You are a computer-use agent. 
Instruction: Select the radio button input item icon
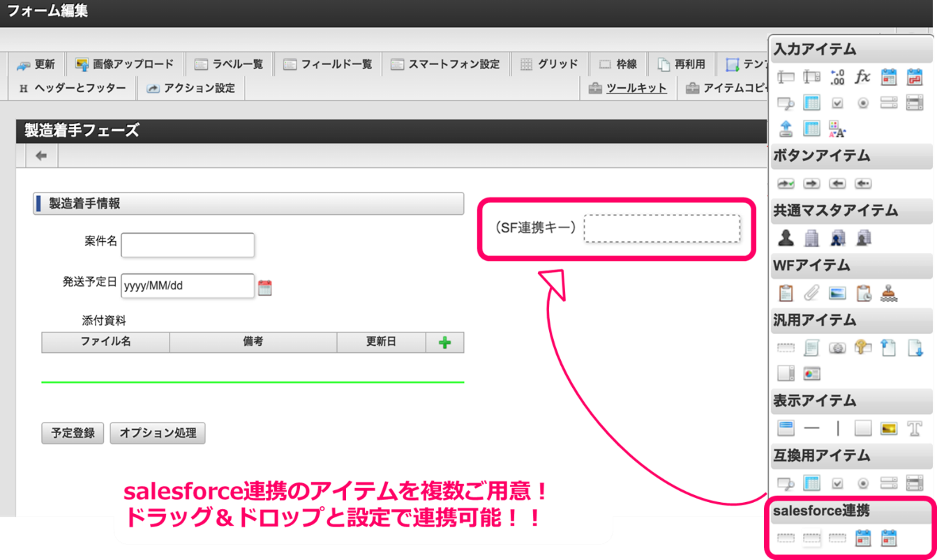(x=862, y=103)
